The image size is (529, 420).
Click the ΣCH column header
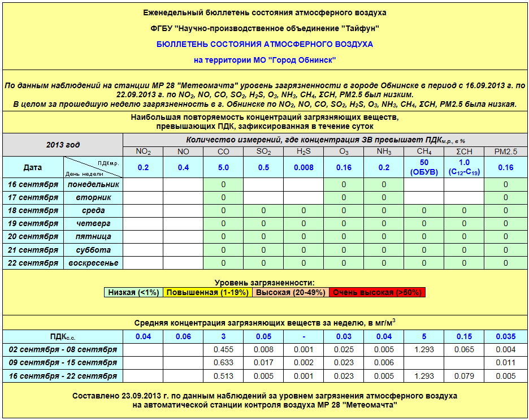pyautogui.click(x=464, y=151)
